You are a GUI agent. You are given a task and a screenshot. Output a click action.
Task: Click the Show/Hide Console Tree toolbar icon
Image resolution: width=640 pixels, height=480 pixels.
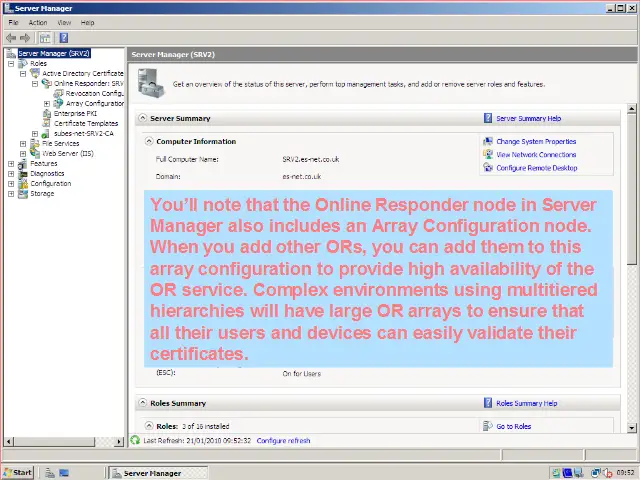pyautogui.click(x=45, y=38)
